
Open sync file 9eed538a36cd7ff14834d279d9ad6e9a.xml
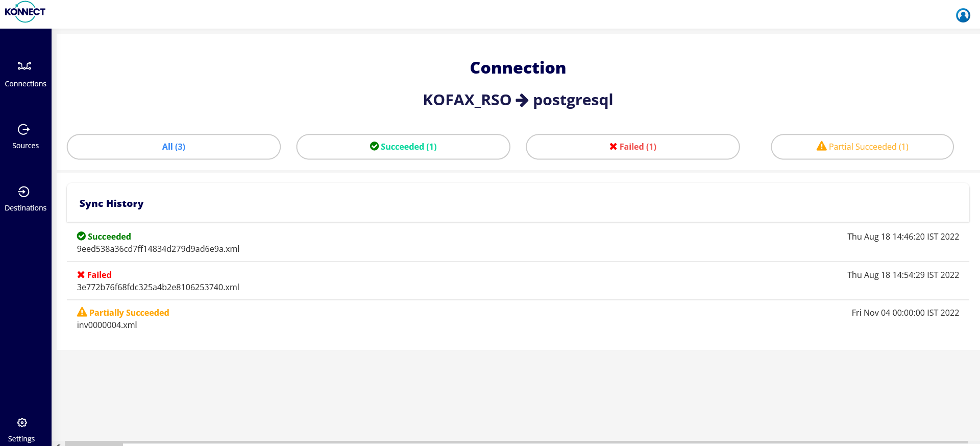pos(158,249)
